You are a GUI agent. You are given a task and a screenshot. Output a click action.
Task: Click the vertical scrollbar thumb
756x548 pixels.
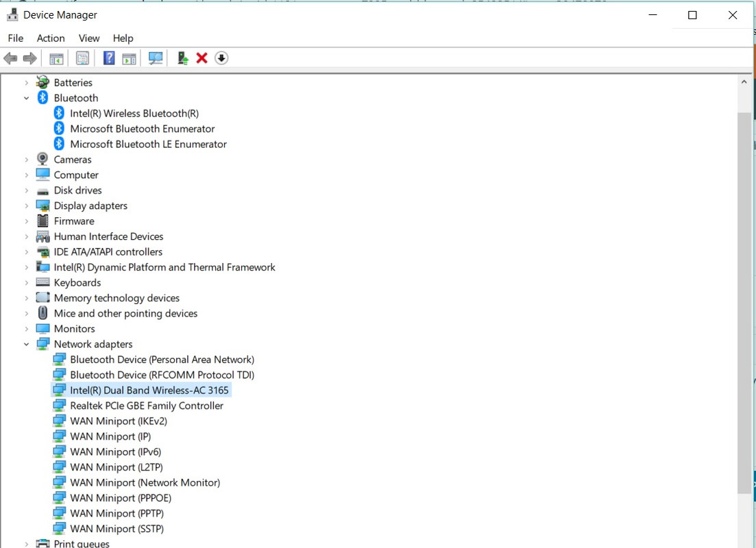pos(744,303)
